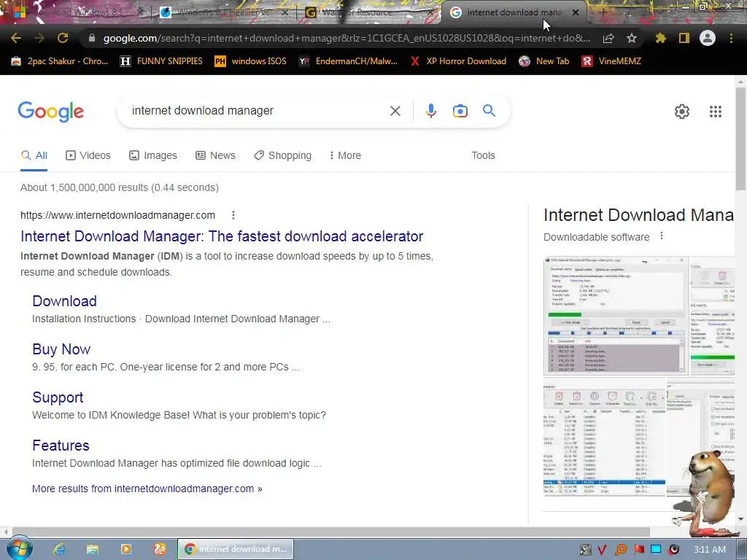Select the All results tab
Image resolution: width=747 pixels, height=560 pixels.
pos(34,156)
